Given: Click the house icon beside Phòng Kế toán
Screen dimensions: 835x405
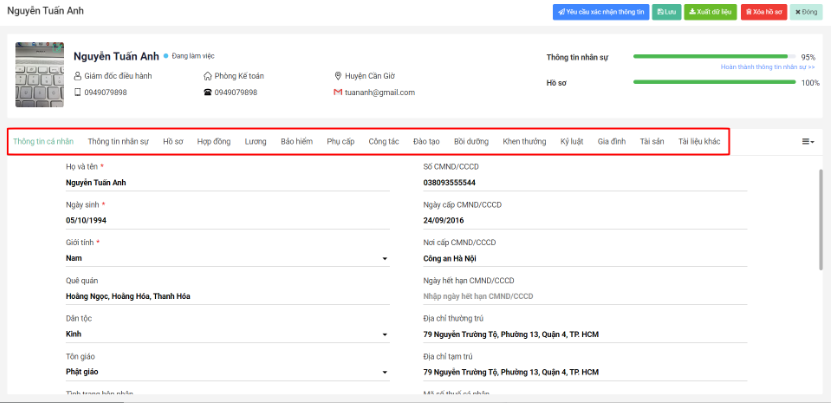Looking at the screenshot, I should tap(208, 76).
